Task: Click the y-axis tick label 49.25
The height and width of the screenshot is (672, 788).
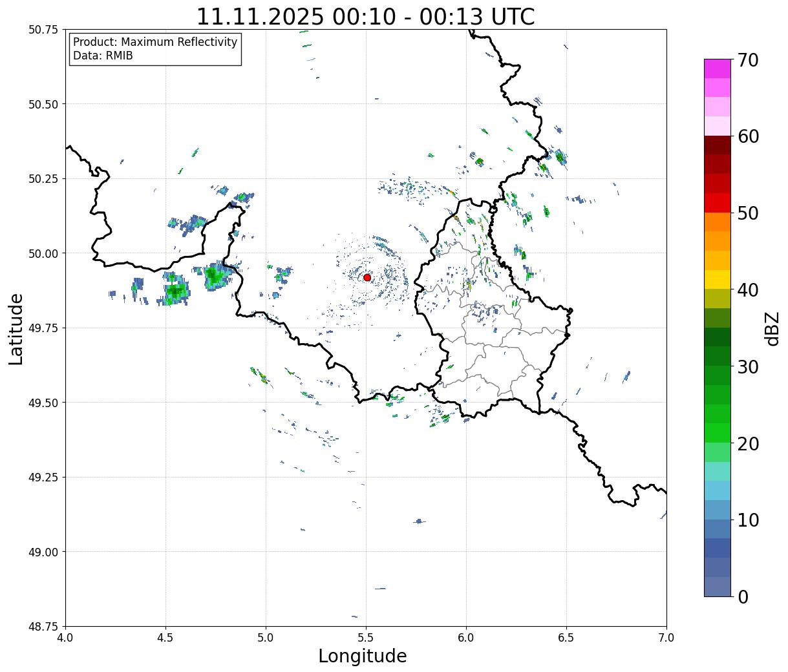Action: (43, 478)
